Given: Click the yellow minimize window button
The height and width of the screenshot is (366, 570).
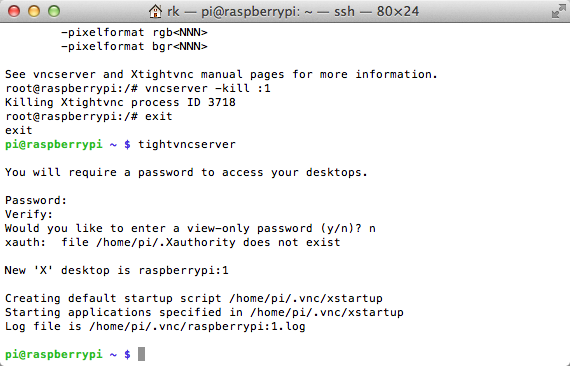Looking at the screenshot, I should 34,11.
